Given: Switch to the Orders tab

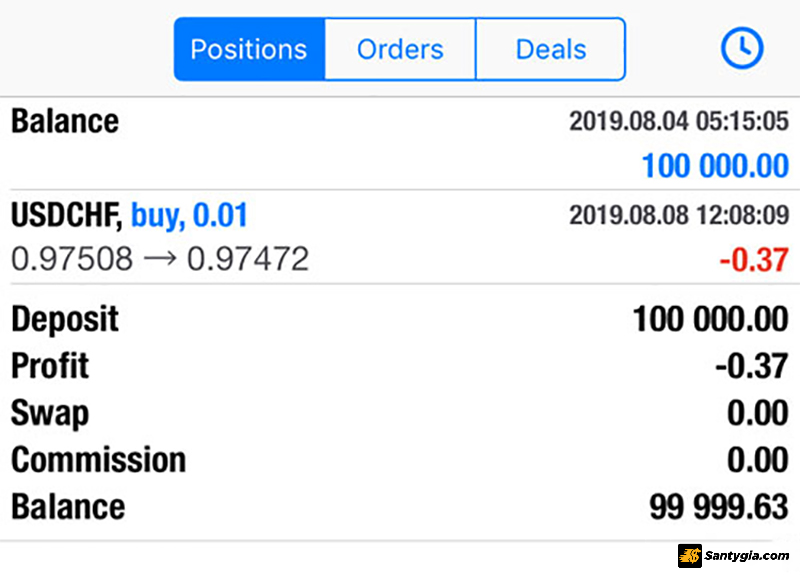Looking at the screenshot, I should (400, 49).
